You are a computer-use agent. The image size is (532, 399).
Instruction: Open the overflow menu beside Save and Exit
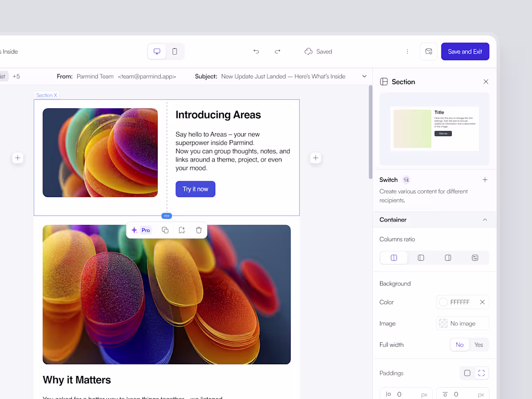coord(407,51)
